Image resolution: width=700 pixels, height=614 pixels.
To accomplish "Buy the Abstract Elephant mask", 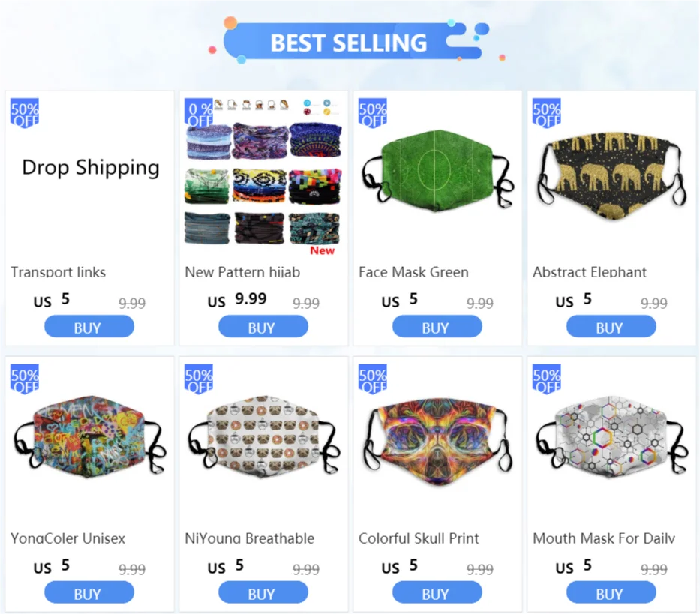I will point(611,327).
